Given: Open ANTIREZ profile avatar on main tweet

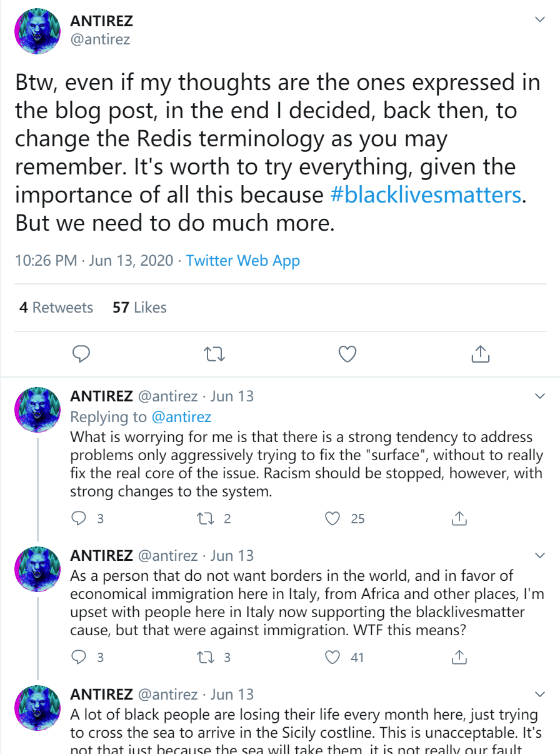Looking at the screenshot, I should coord(37,31).
